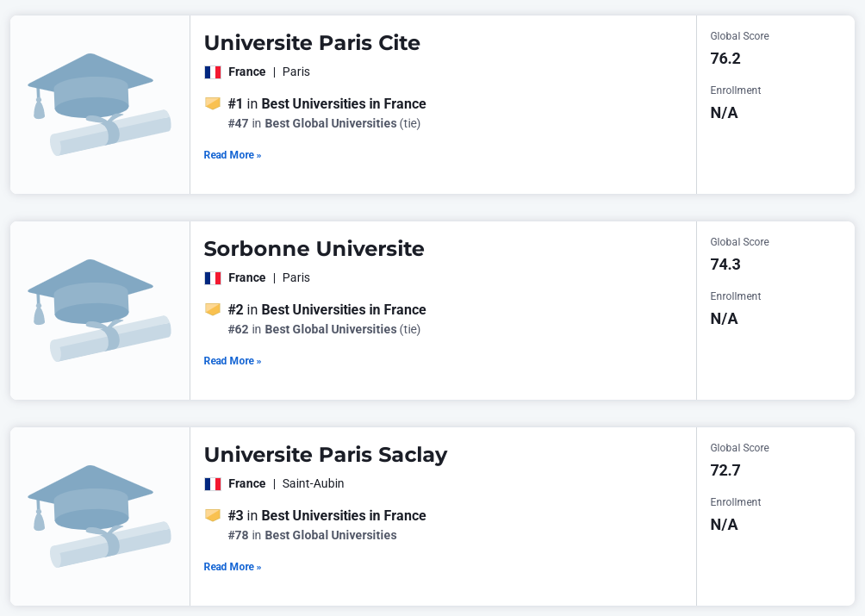865x616 pixels.
Task: Open Best Global Universities link beside #78
Action: tap(330, 535)
